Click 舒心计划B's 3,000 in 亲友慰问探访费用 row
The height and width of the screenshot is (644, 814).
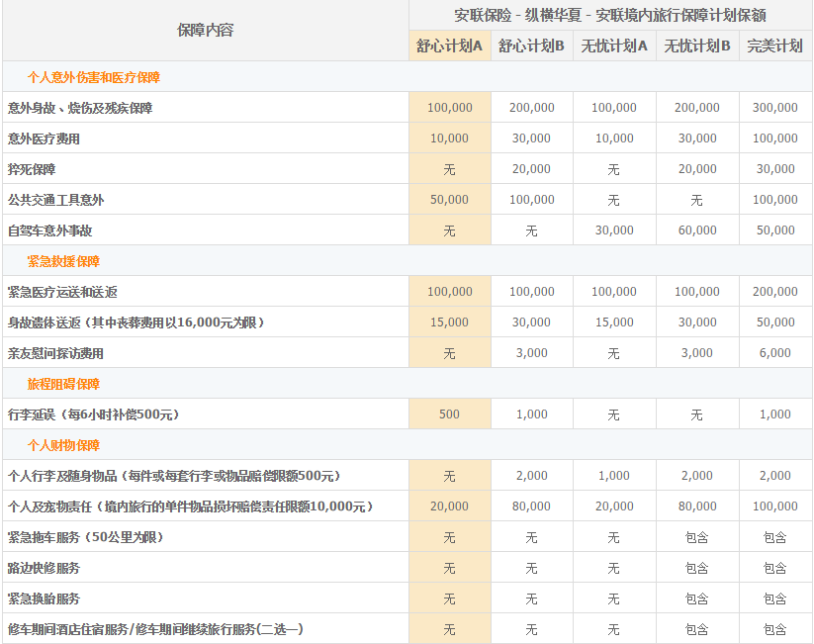[531, 352]
